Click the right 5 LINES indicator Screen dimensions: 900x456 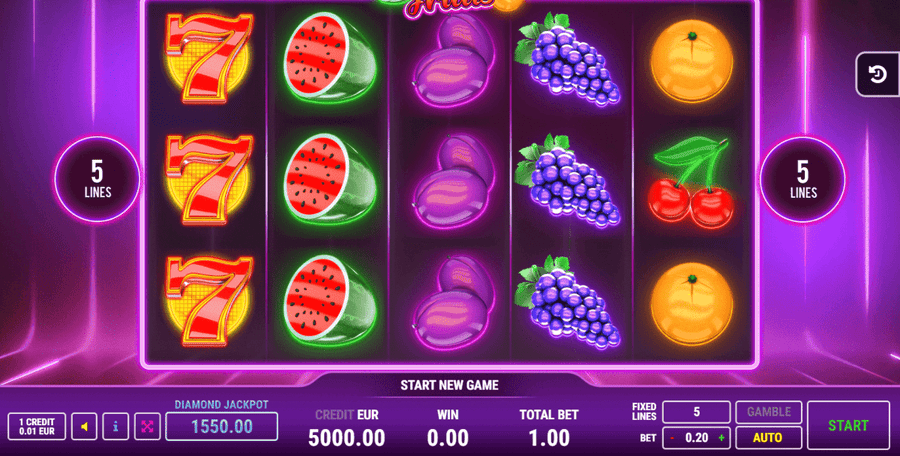point(802,179)
